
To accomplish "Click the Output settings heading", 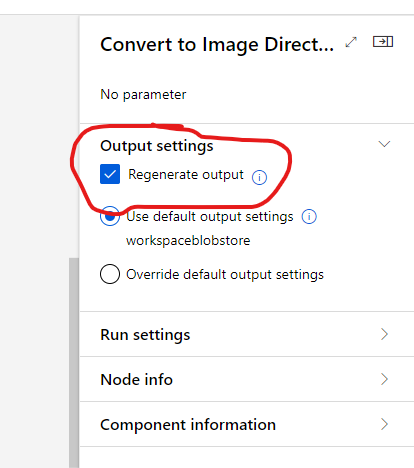I will click(157, 146).
